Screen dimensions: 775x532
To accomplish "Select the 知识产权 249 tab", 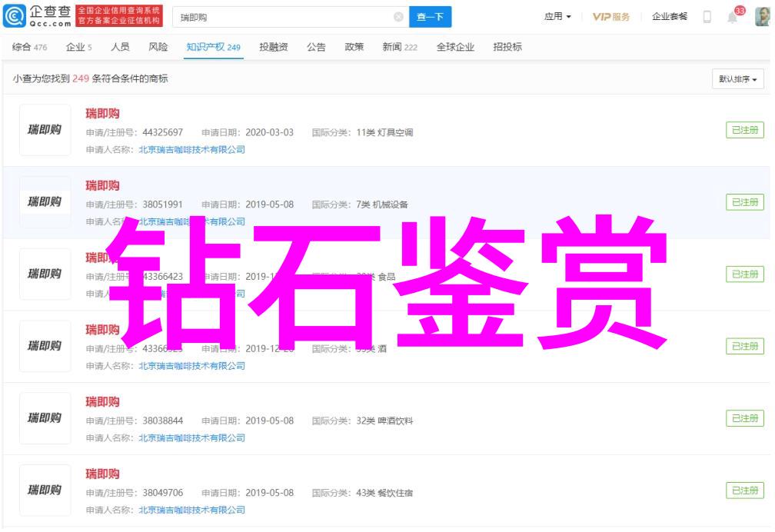I will (x=214, y=47).
